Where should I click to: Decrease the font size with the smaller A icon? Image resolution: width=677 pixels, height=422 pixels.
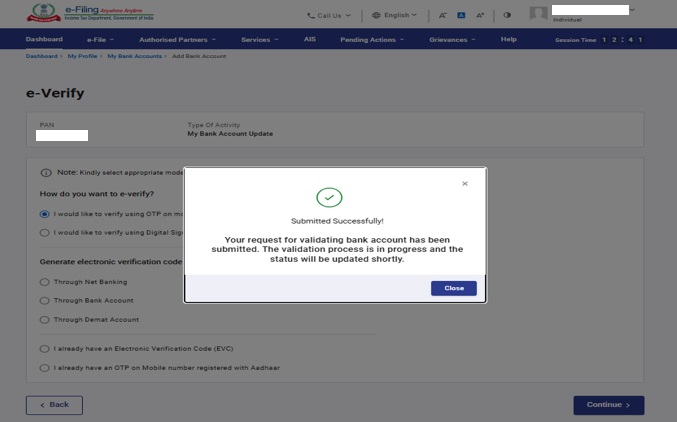(x=442, y=15)
